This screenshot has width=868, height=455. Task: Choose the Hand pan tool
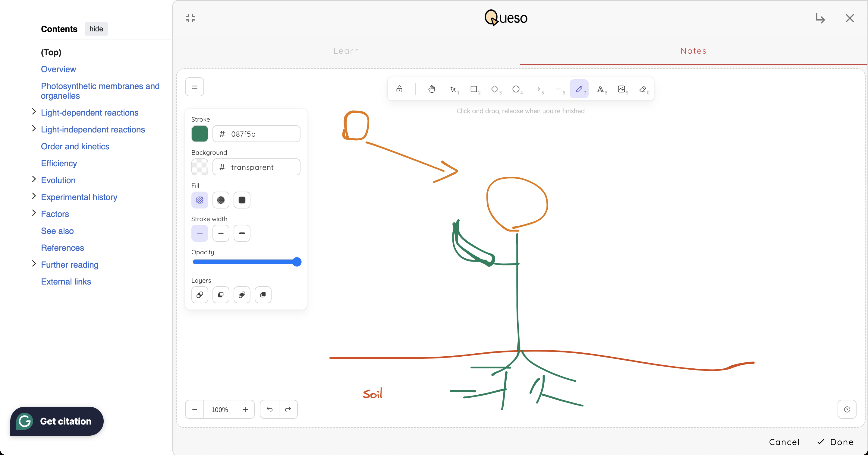coord(432,89)
